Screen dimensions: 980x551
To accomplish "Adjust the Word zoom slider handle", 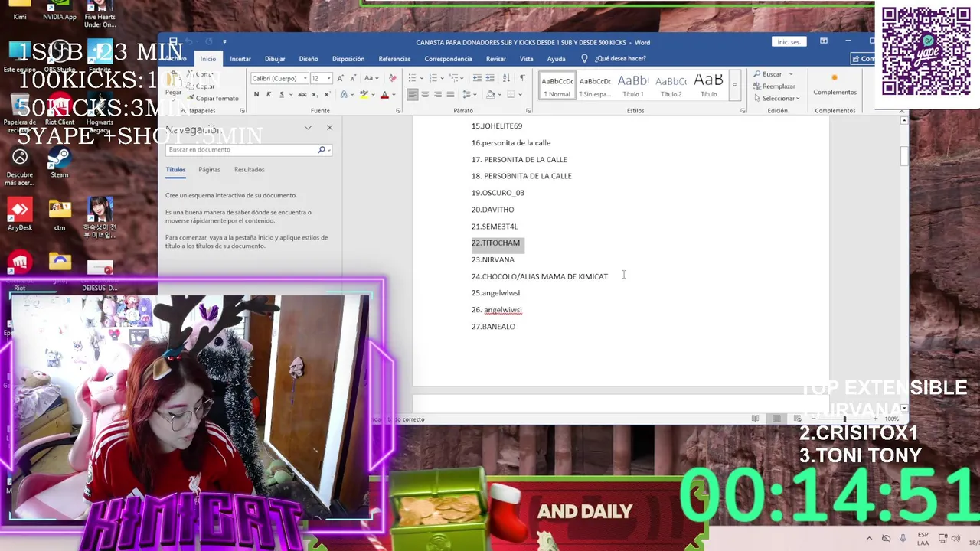I will (x=845, y=419).
